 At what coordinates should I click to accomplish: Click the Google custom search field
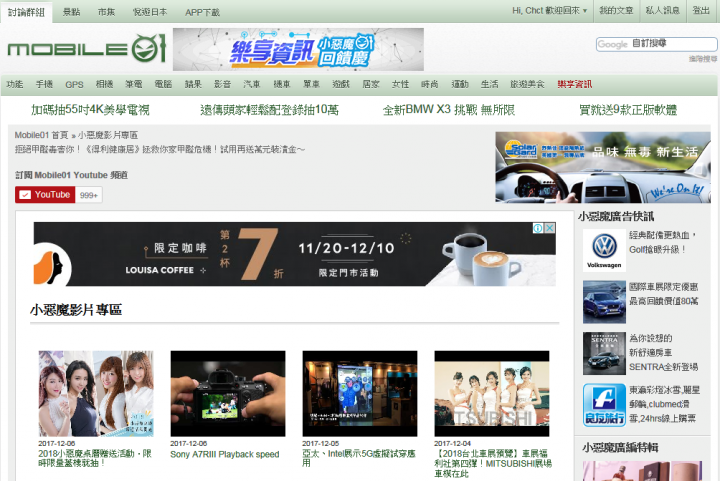click(x=657, y=44)
